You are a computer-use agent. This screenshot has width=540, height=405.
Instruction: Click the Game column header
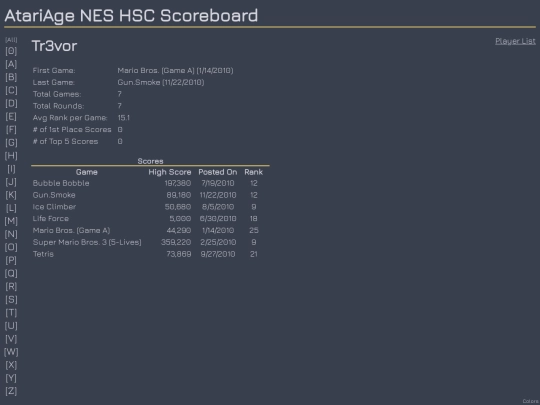pos(87,172)
